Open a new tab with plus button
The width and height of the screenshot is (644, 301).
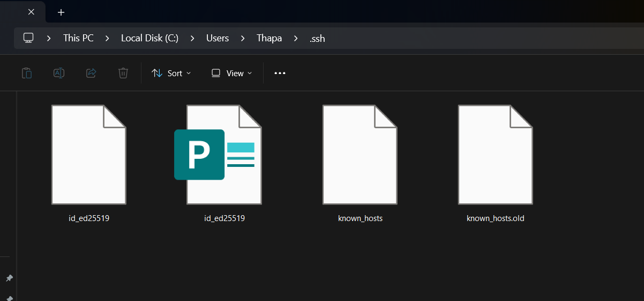[x=61, y=12]
